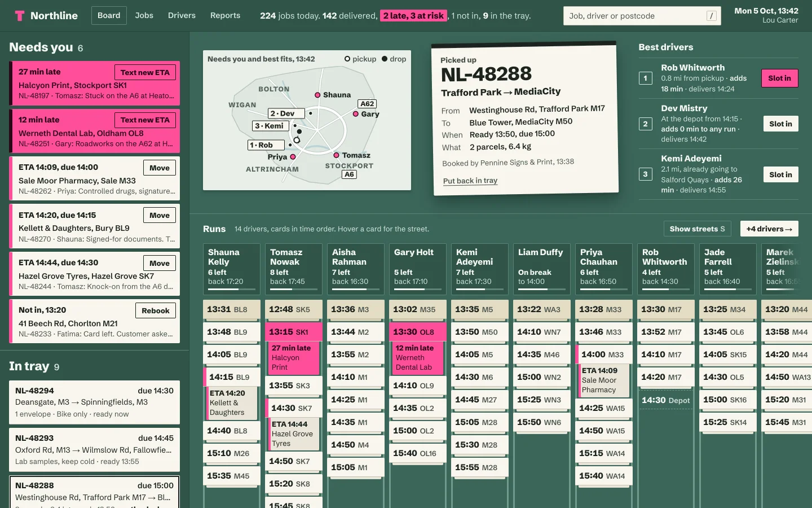Click the A6 road badge on the map
This screenshot has height=508, width=812.
point(349,174)
